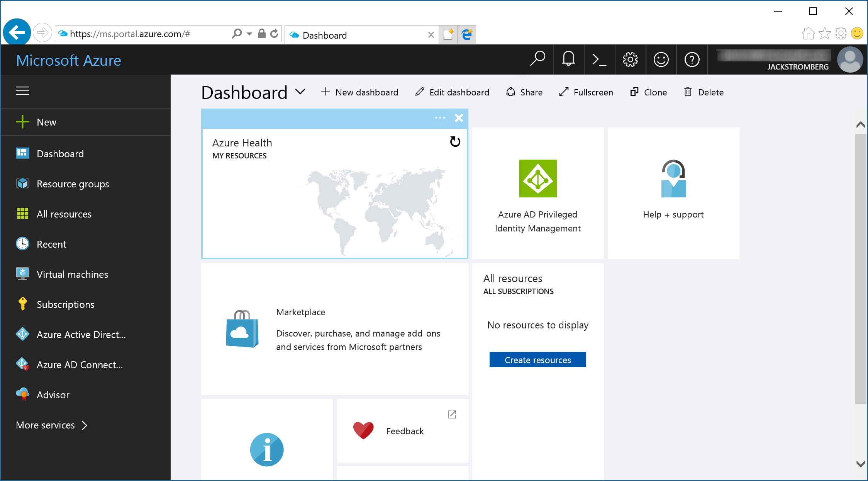Screen dimensions: 868x481
Task: Open Cloud Shell from the top bar
Action: 599,60
